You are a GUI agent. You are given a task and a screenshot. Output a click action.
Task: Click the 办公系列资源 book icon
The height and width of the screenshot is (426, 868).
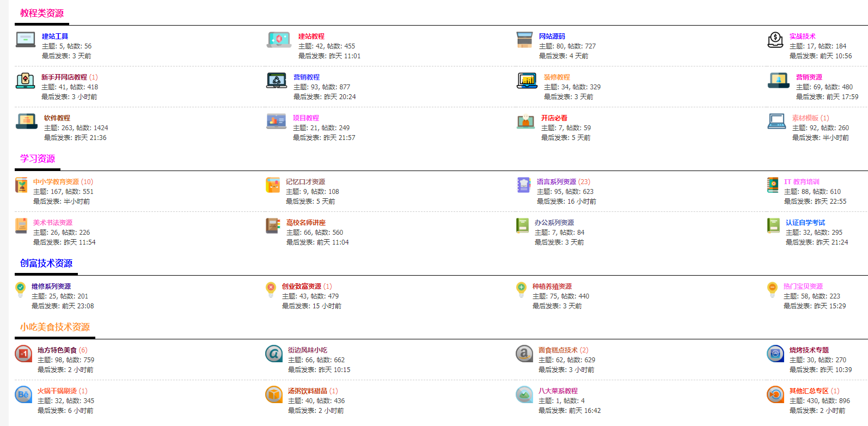coord(523,226)
